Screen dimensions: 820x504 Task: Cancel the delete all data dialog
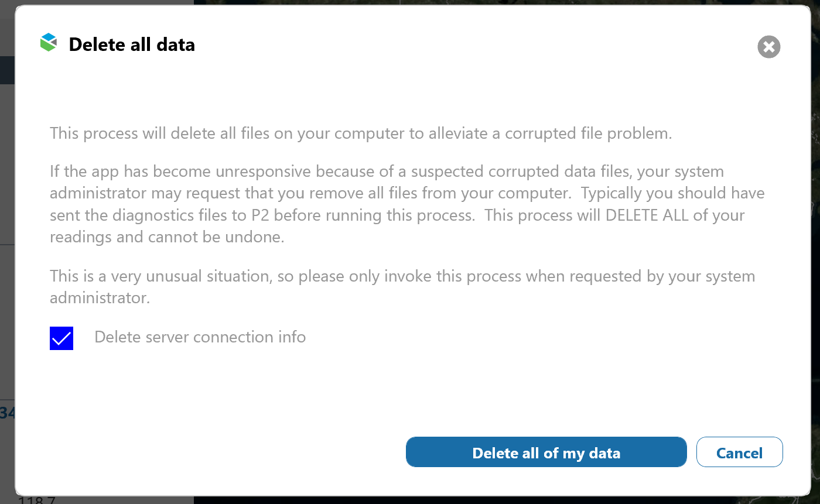point(739,452)
